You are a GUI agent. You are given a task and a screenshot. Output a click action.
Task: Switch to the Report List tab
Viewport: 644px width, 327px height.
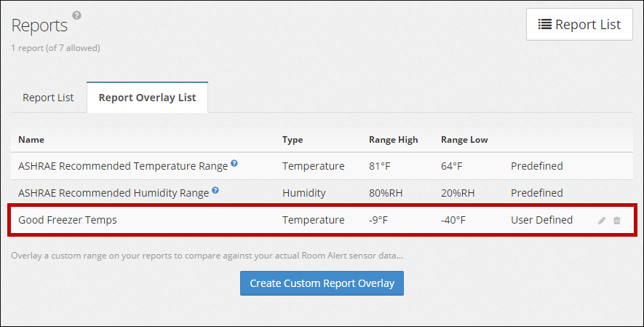click(x=48, y=98)
